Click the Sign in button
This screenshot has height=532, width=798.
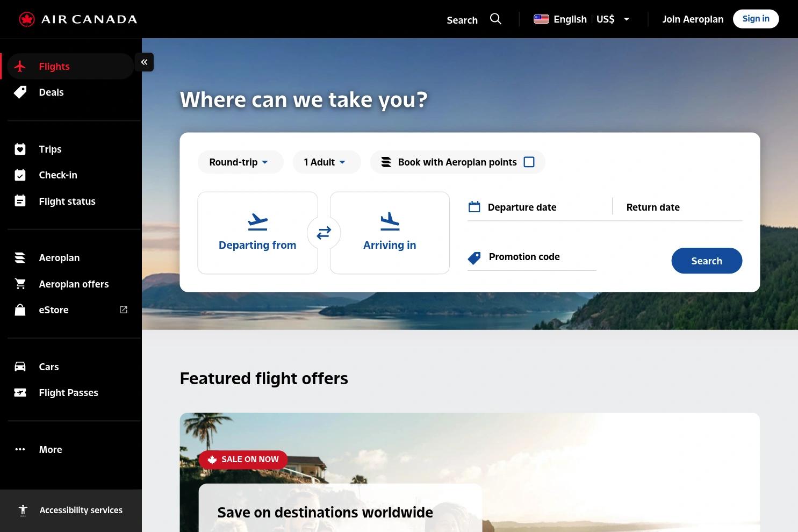click(x=756, y=19)
